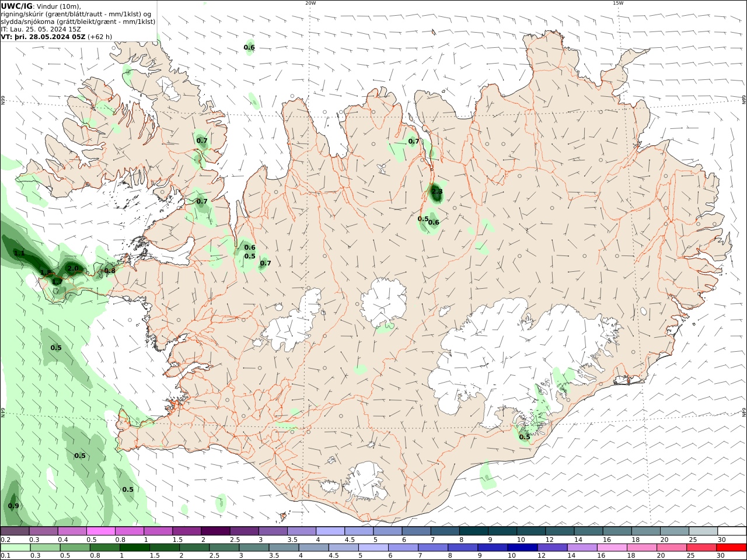This screenshot has height=560, width=747.
Task: Select darkest green rain swatch at 1
Action: pyautogui.click(x=135, y=548)
